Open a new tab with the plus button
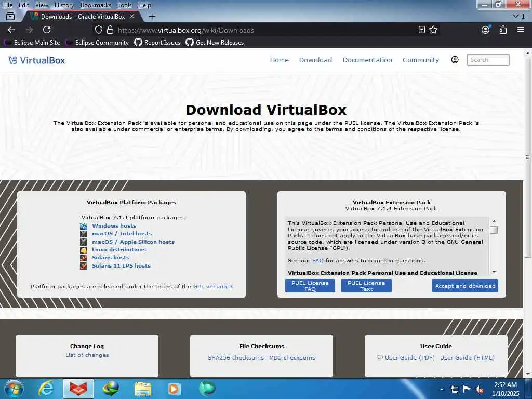The width and height of the screenshot is (532, 399). click(x=152, y=16)
